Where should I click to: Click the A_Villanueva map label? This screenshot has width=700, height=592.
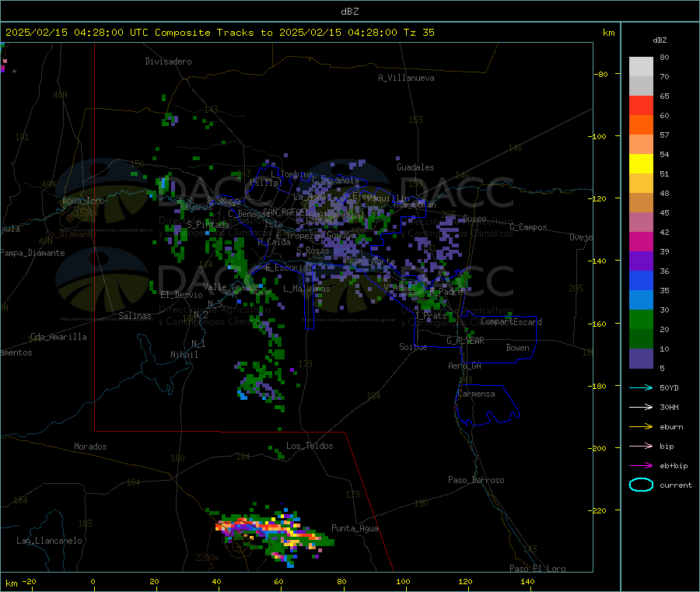pyautogui.click(x=406, y=78)
